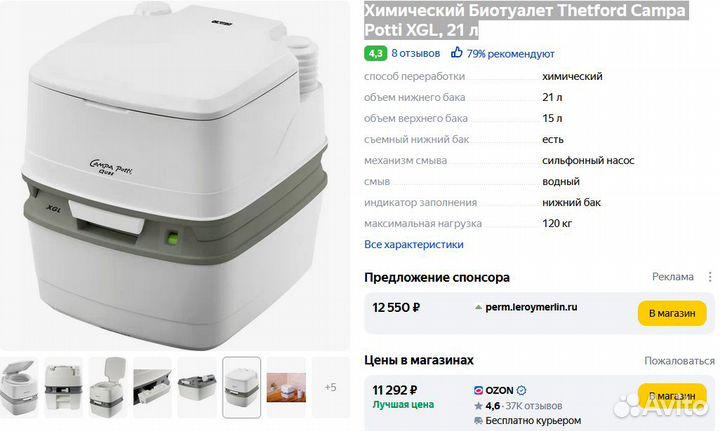Open the three-dot menu beside Реклама
Viewport: 720px width, 431px height.
point(710,277)
